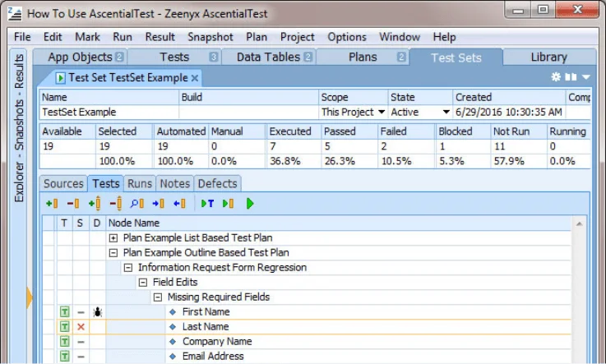This screenshot has width=606, height=364.
Task: Click the Not Run percentage 57.9%
Action: (x=509, y=161)
